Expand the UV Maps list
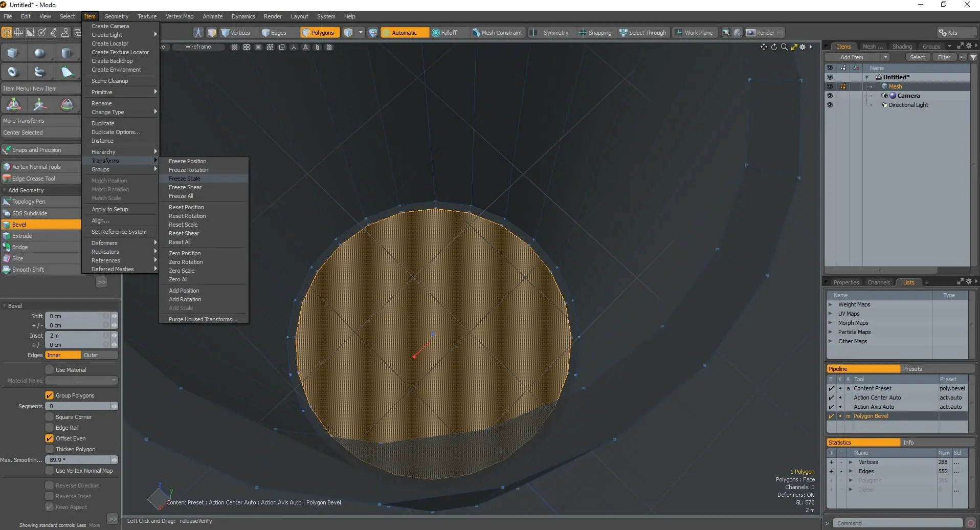Viewport: 980px width, 530px height. point(831,314)
